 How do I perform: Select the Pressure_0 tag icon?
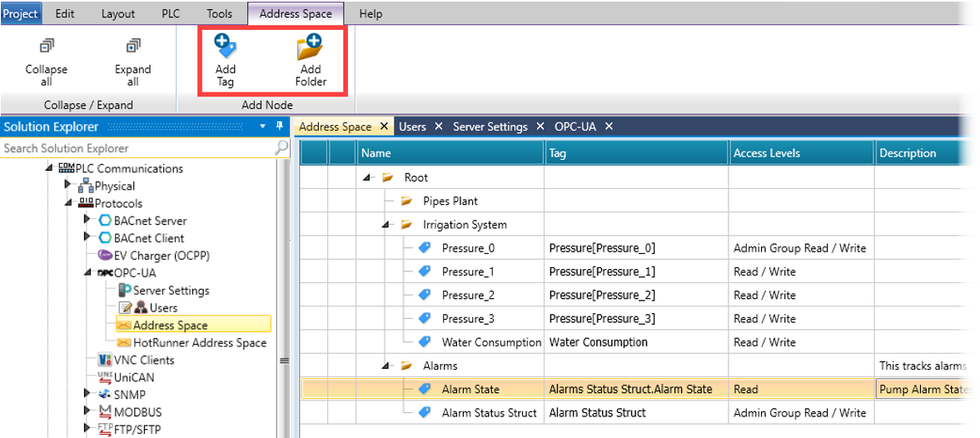[x=425, y=248]
